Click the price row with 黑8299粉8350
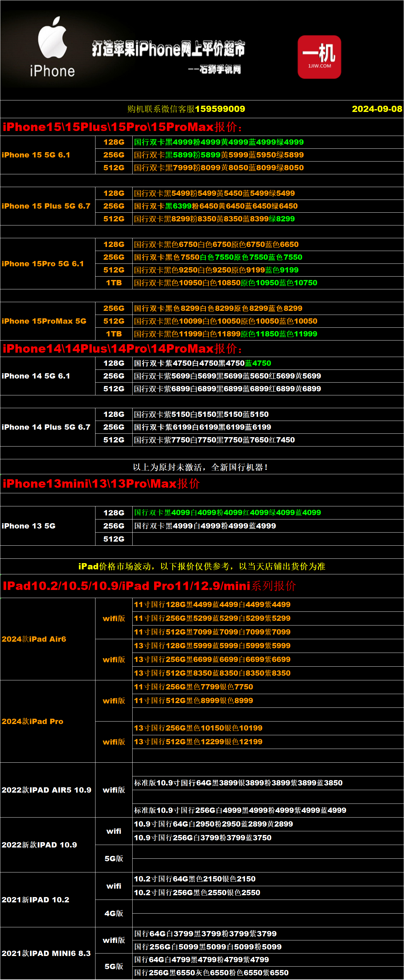Screen dimensions: 404x980 tap(268, 219)
